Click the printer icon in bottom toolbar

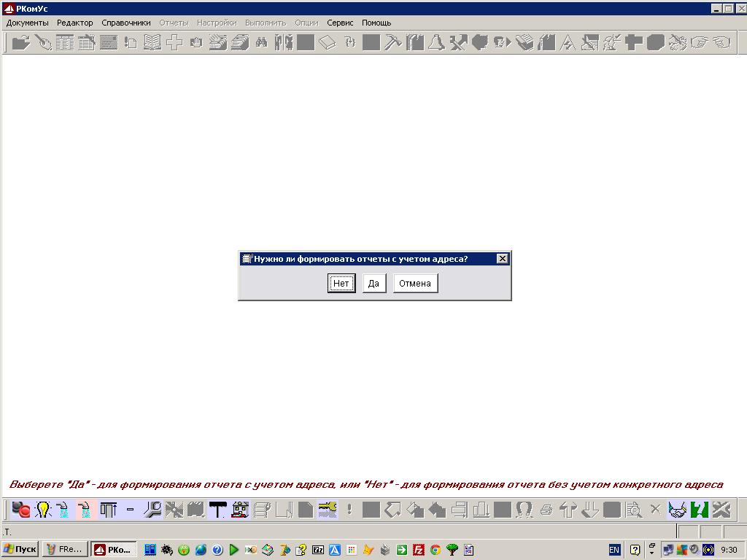[546, 510]
